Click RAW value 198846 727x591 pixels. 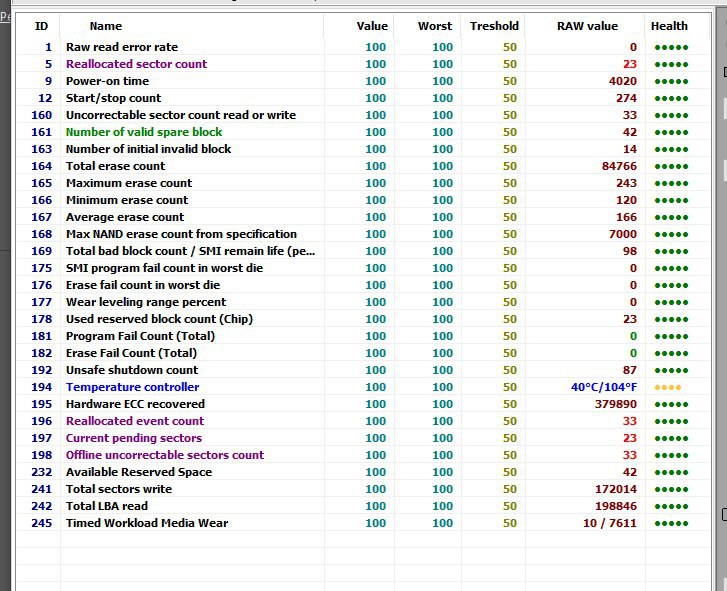click(616, 506)
